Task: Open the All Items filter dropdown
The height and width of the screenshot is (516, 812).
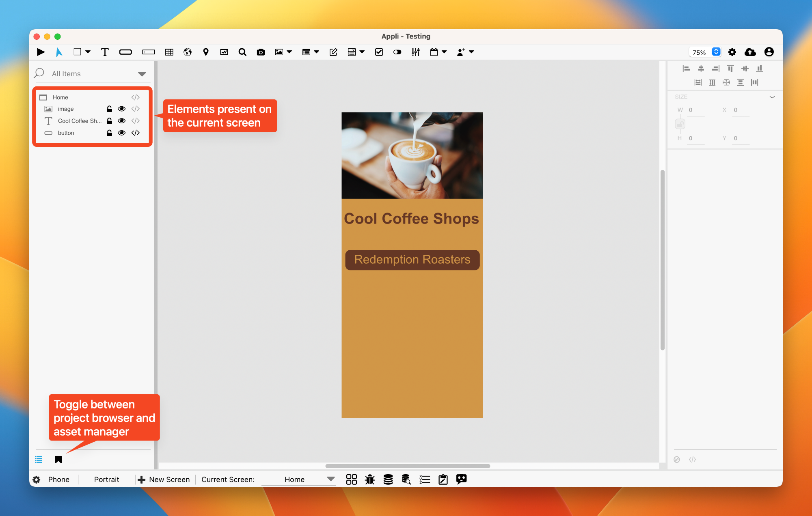Action: [x=142, y=74]
